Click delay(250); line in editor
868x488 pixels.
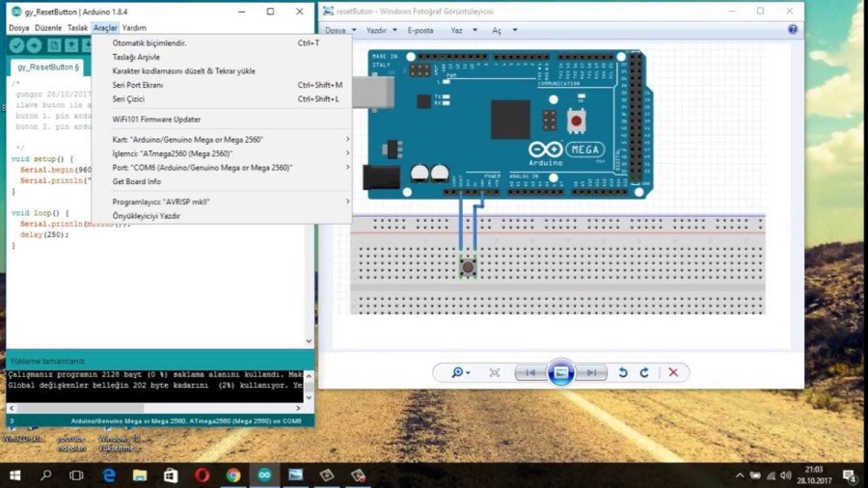(44, 234)
